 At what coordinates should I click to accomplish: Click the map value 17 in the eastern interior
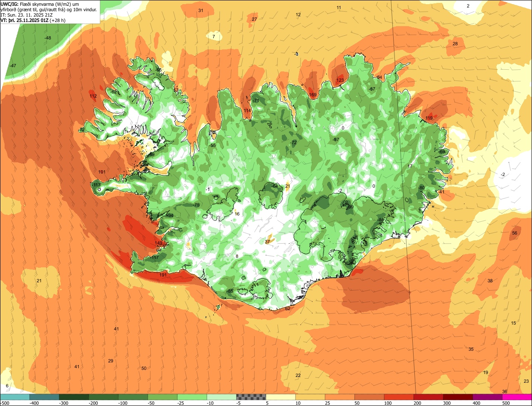click(410, 166)
